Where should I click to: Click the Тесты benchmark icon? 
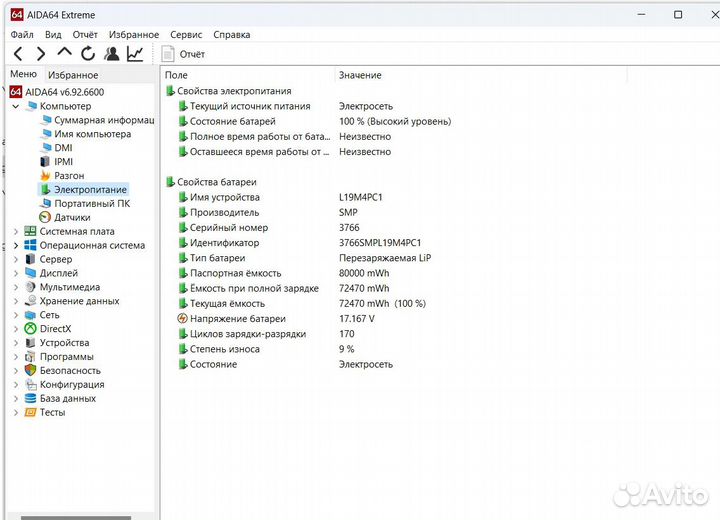point(30,412)
